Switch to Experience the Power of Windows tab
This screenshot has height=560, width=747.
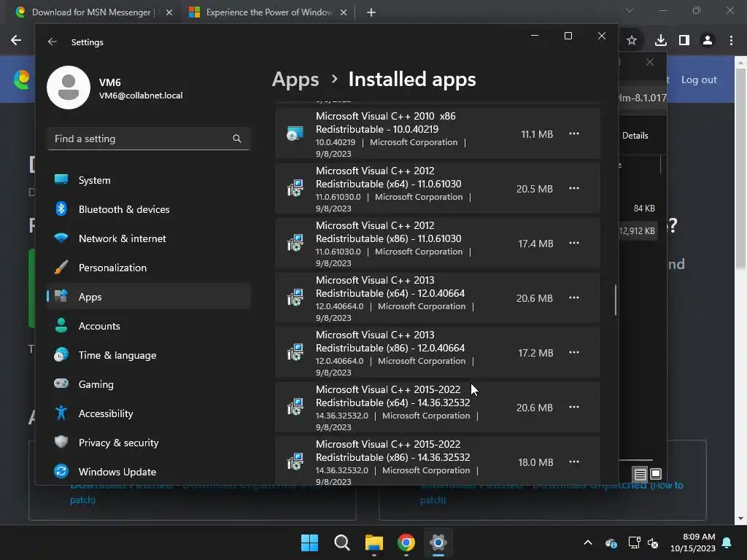tap(268, 12)
